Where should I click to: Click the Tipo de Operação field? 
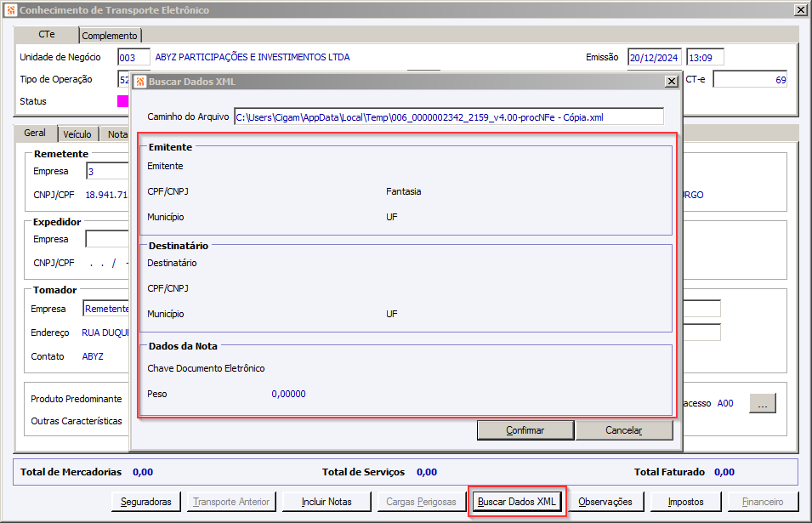coord(124,80)
